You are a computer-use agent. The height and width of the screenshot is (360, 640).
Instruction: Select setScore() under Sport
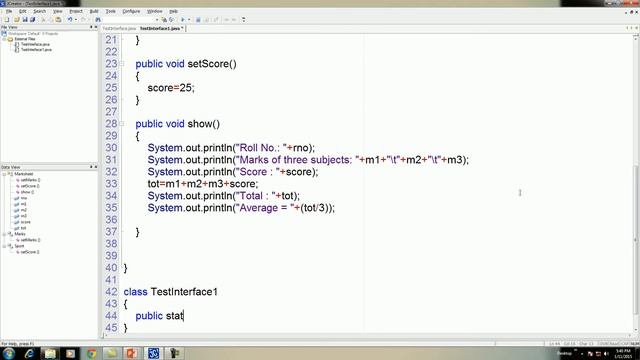click(x=30, y=252)
